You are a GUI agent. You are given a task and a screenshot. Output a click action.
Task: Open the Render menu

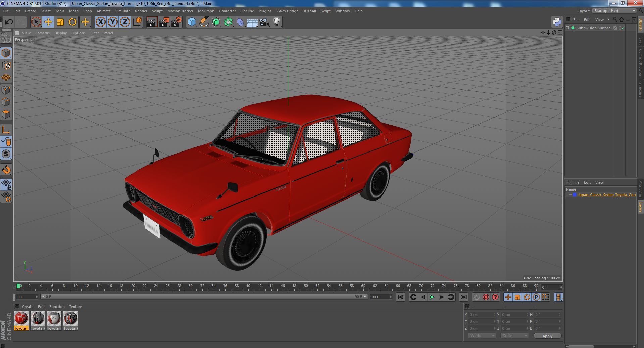[x=141, y=11]
